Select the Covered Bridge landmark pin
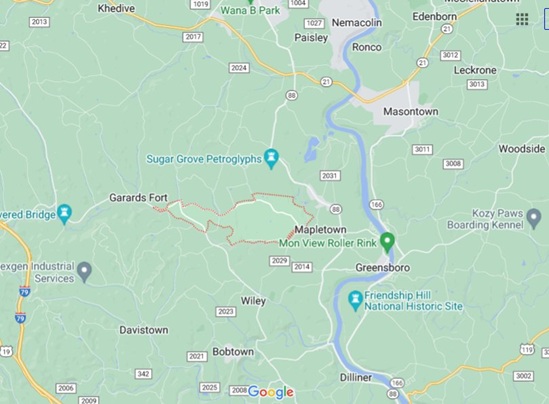549x404 pixels. 64,214
